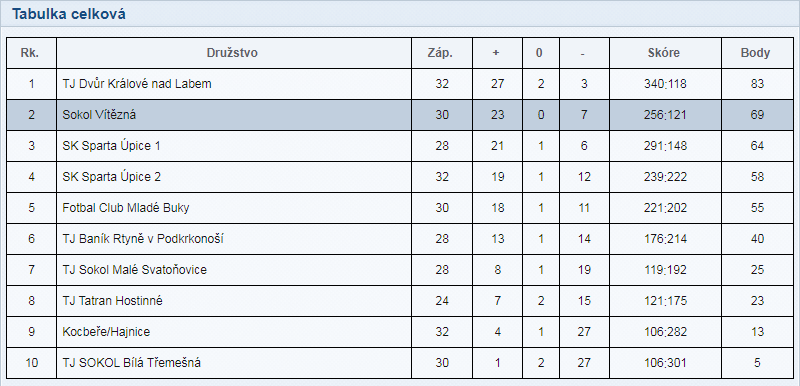Click the Tabulka celková heading

(69, 14)
